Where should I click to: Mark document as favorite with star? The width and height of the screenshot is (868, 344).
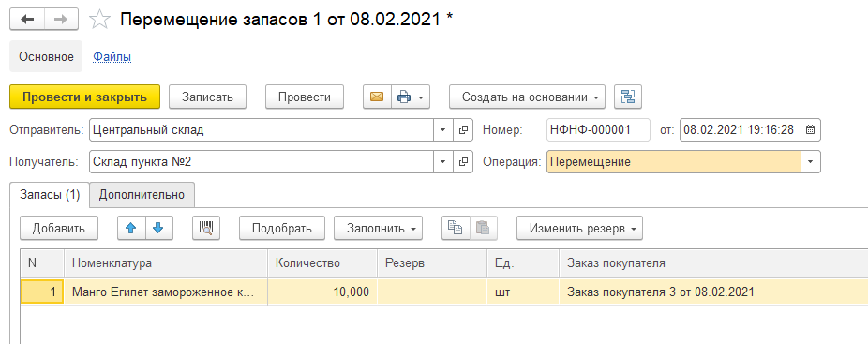(x=99, y=20)
